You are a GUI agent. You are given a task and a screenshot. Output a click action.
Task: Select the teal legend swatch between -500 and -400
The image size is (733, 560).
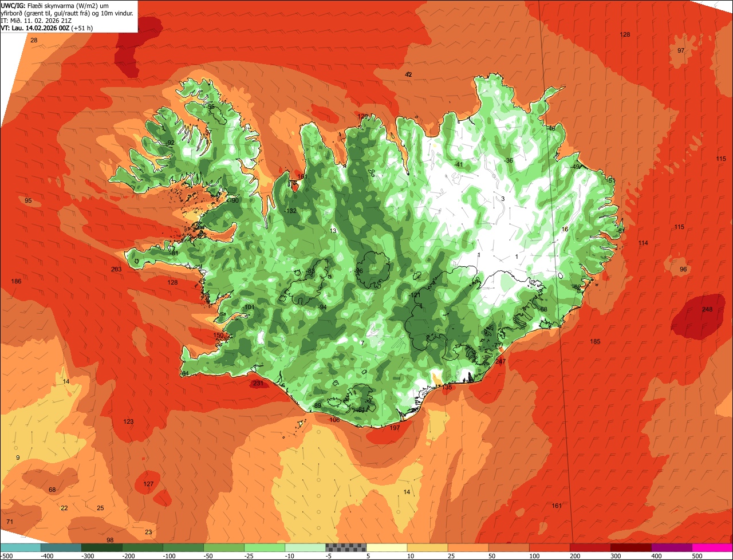(20, 547)
